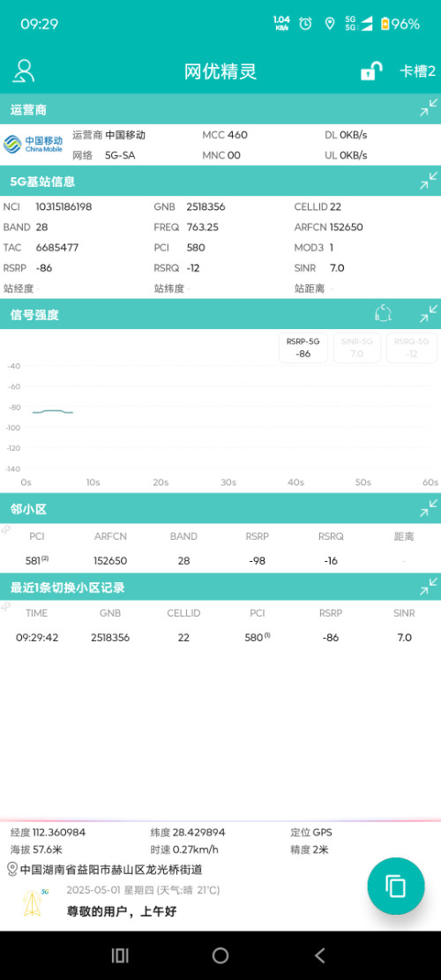The width and height of the screenshot is (441, 980).
Task: Toggle the RSRP-5G chart series
Action: (x=303, y=348)
